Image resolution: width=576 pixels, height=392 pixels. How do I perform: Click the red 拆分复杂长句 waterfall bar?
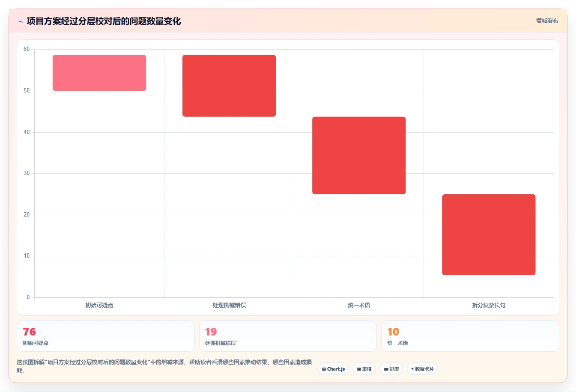coord(489,235)
